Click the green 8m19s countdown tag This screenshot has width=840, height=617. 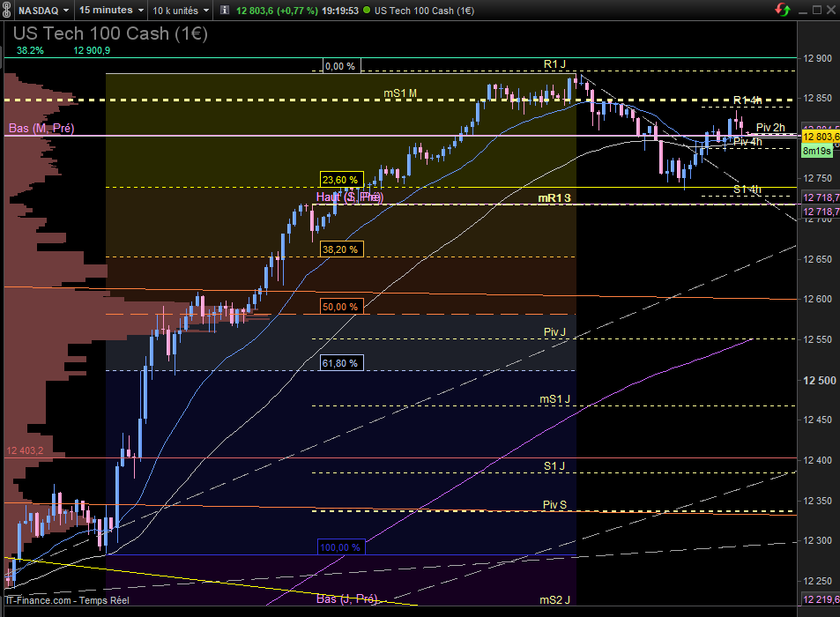[x=817, y=151]
